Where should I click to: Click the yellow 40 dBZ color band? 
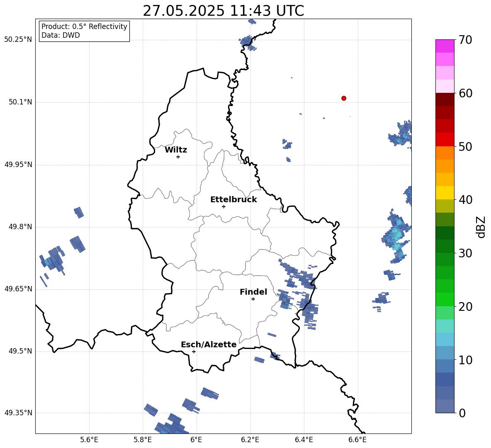[445, 193]
